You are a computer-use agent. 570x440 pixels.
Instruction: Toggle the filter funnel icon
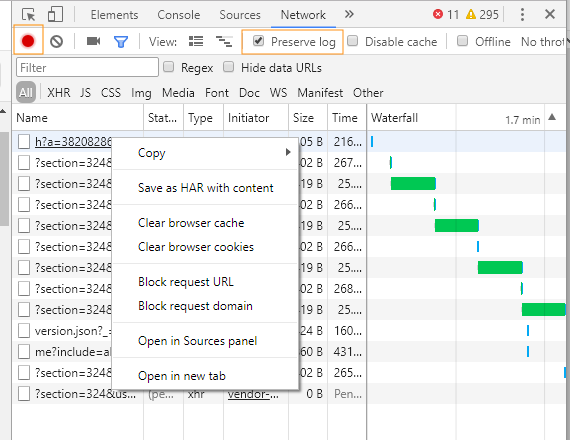[121, 41]
